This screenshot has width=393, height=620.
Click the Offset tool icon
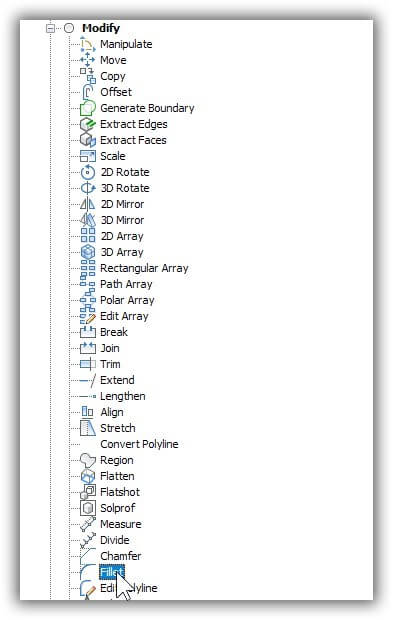[x=88, y=92]
